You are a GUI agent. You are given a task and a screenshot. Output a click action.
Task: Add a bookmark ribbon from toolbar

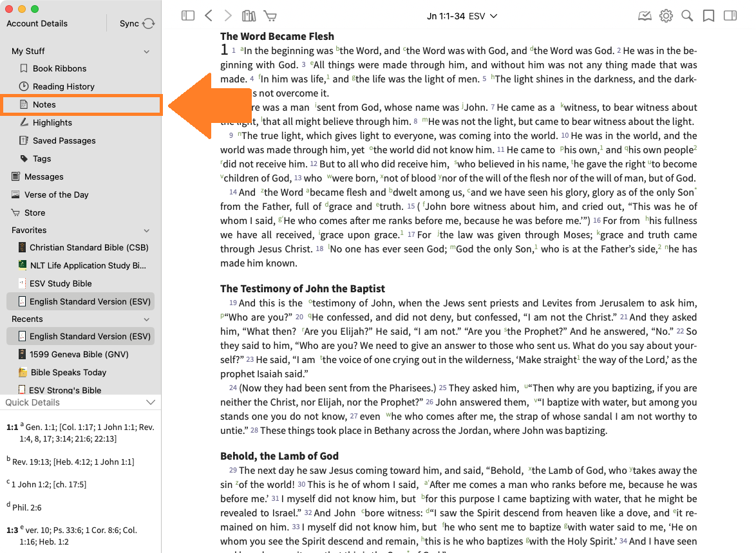pos(708,16)
